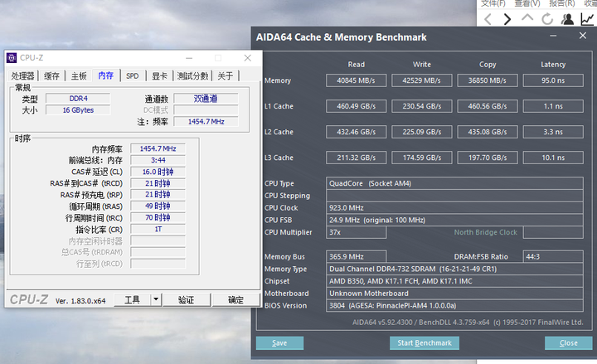Open the 文件(F) menu in AIDA64
This screenshot has height=364, width=597.
click(x=493, y=3)
